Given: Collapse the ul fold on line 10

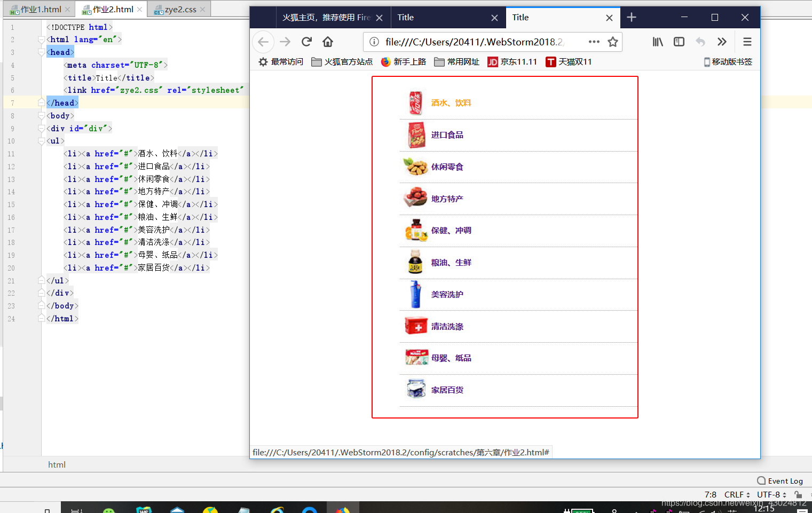Looking at the screenshot, I should point(42,141).
